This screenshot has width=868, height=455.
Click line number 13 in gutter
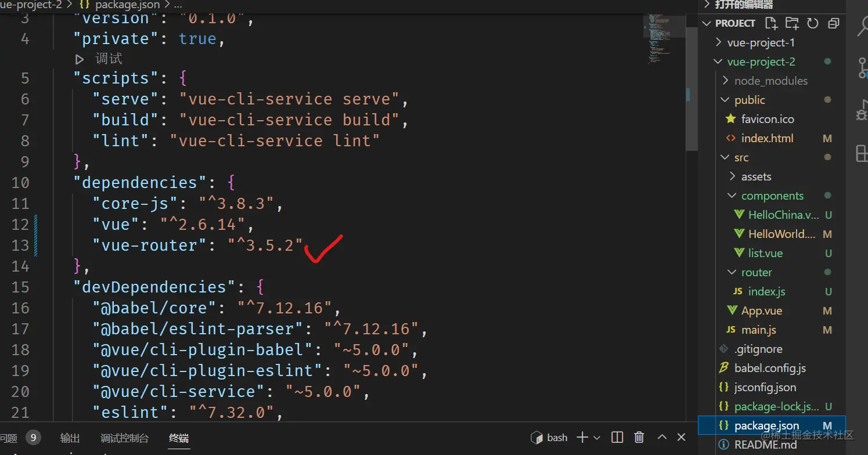pyautogui.click(x=20, y=245)
